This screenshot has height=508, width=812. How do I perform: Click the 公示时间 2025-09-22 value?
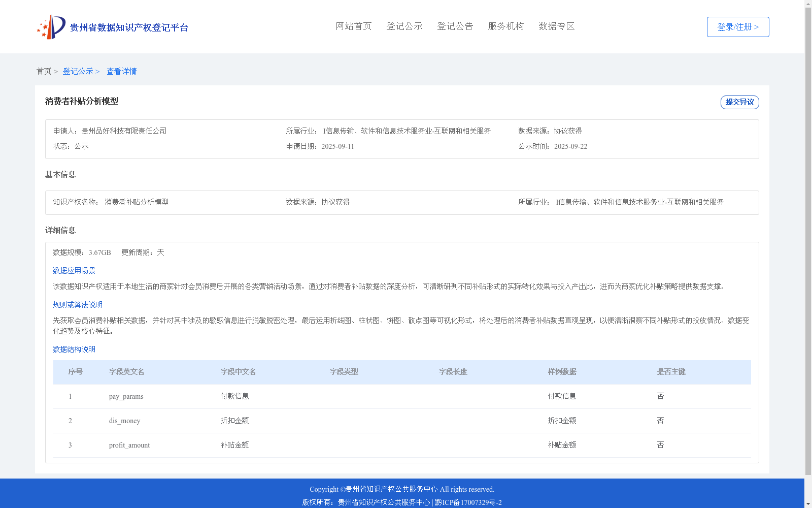[570, 146]
